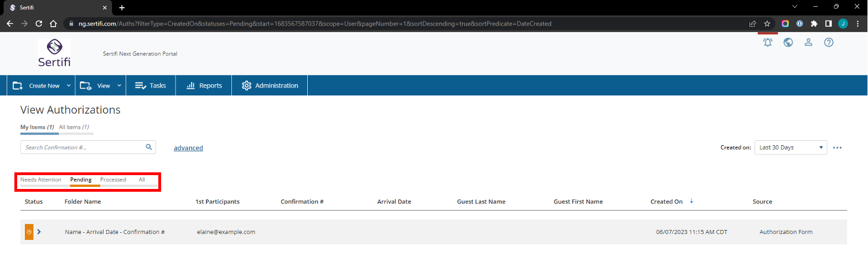Click the browser back arrow

[9, 24]
